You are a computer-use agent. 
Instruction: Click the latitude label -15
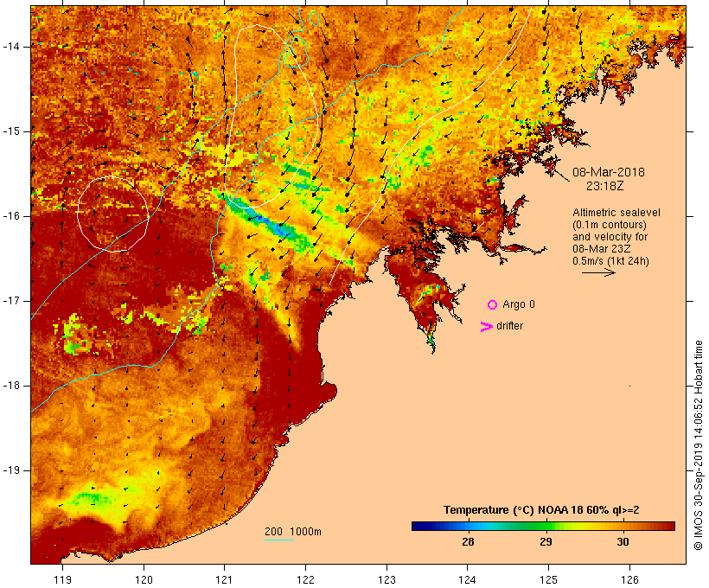[11, 131]
